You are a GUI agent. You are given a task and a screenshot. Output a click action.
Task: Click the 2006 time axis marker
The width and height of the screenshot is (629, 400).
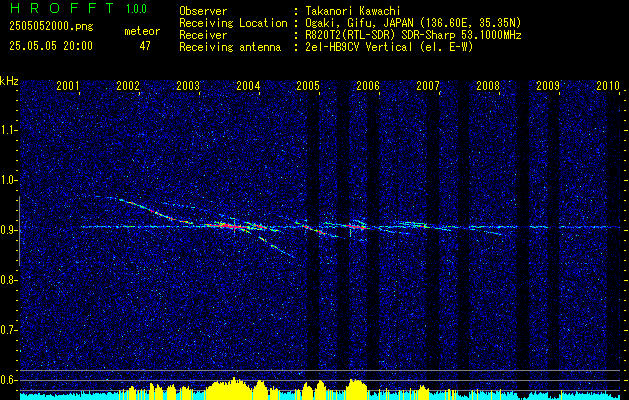click(368, 85)
